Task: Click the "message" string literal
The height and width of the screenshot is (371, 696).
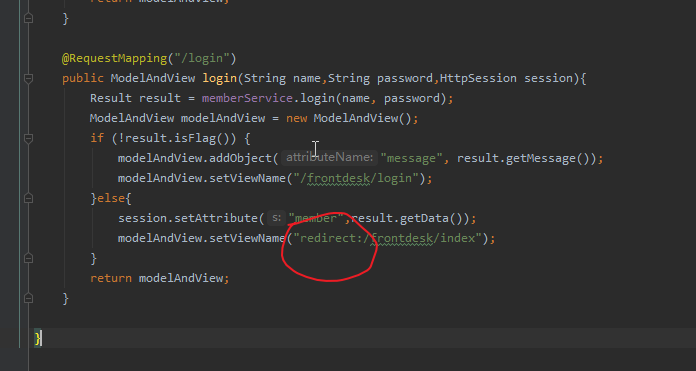Action: (x=411, y=158)
